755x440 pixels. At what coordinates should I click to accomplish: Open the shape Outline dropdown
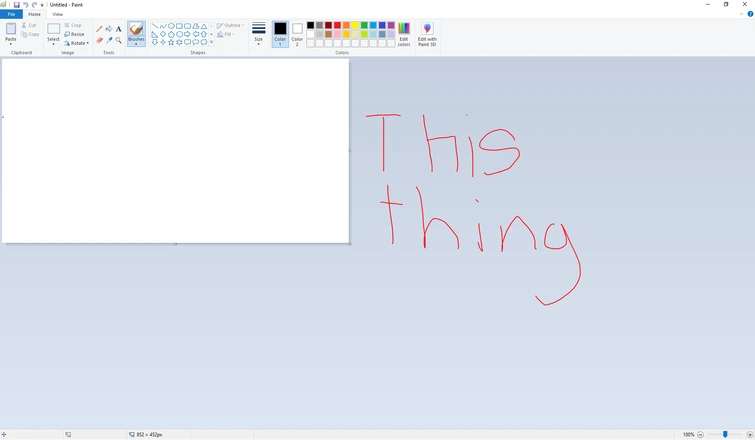(231, 26)
